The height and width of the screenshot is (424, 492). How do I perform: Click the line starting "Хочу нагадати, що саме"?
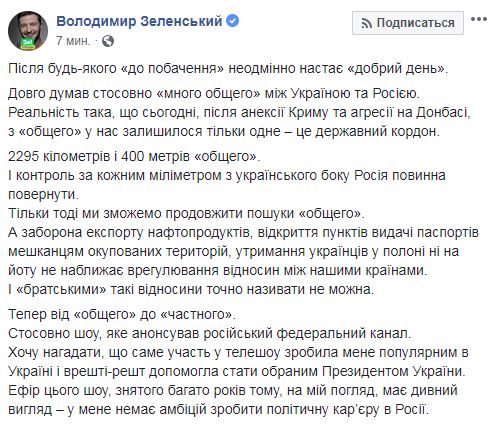(238, 352)
